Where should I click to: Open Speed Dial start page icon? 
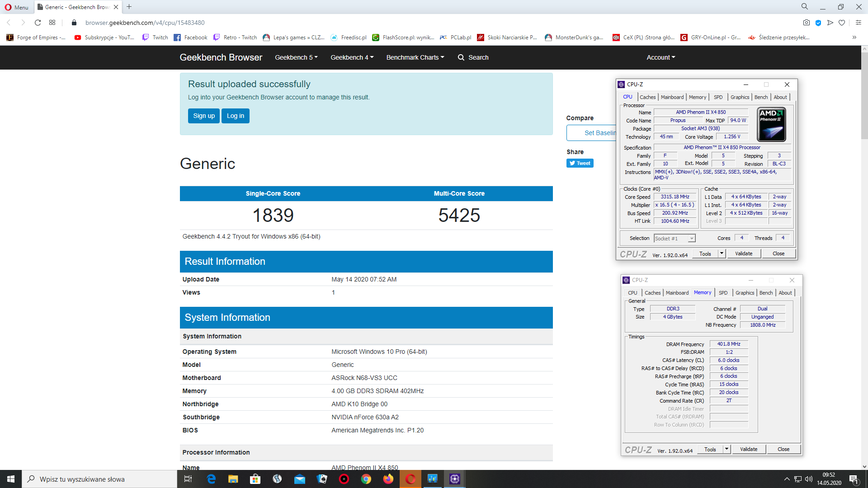click(x=52, y=23)
